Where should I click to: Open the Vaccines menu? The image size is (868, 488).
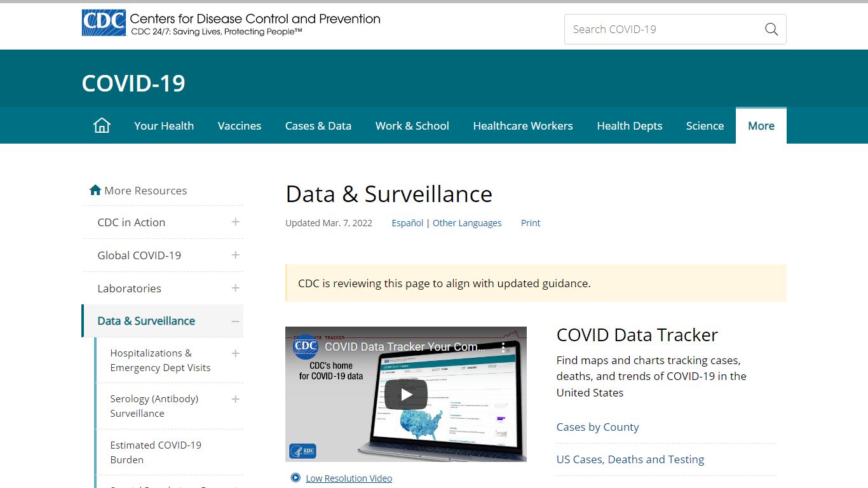coord(240,126)
